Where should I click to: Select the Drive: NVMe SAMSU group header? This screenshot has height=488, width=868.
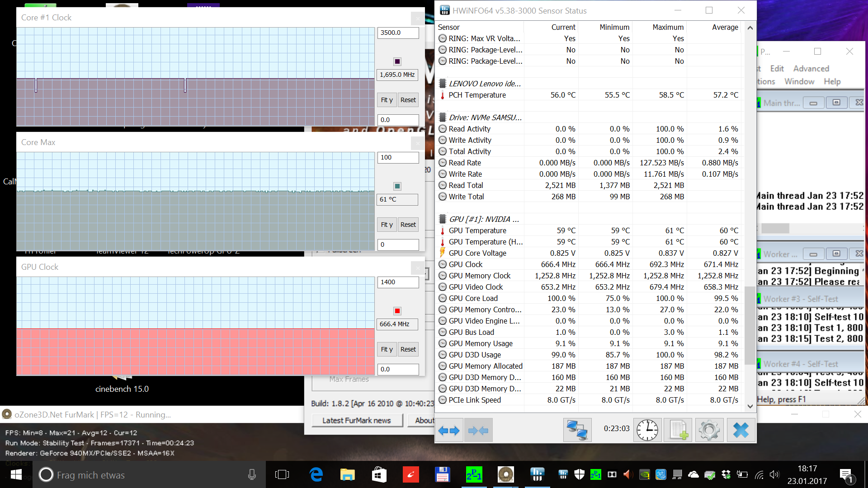tap(485, 117)
